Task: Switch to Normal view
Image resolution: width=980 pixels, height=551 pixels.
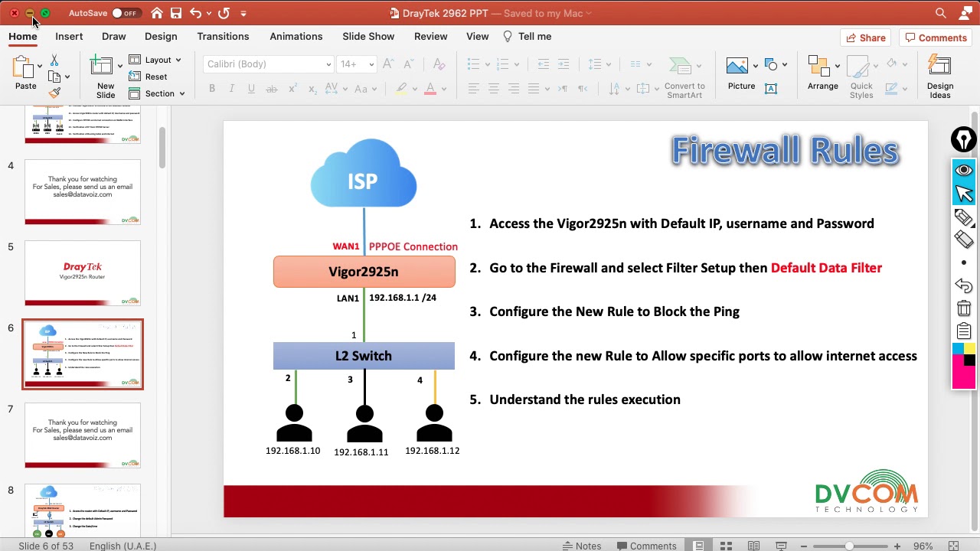Action: [x=698, y=546]
